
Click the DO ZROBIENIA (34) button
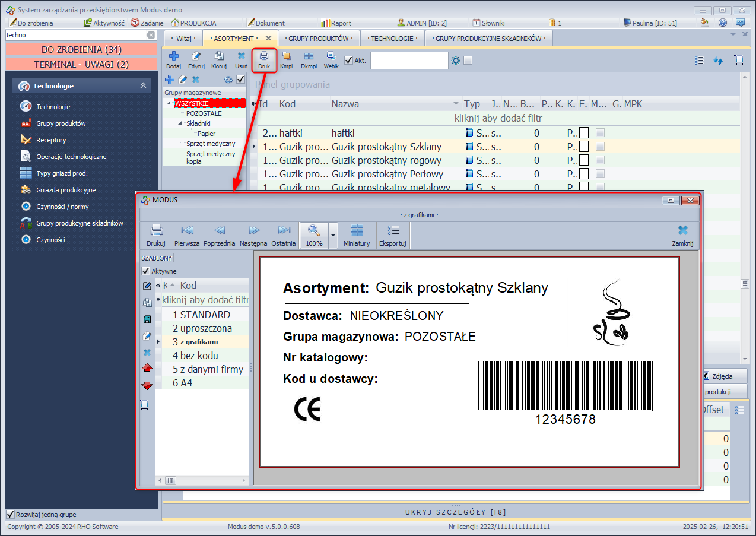81,49
